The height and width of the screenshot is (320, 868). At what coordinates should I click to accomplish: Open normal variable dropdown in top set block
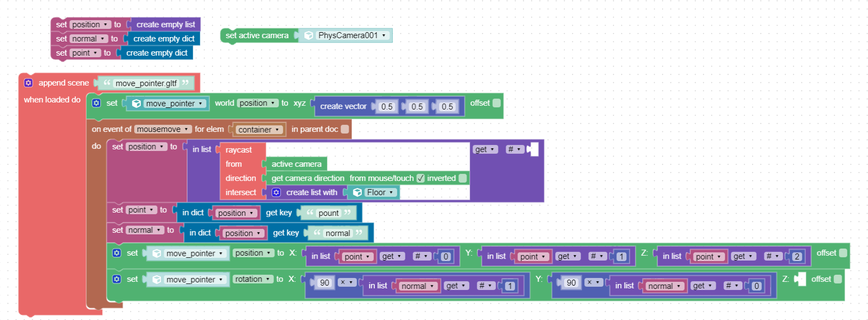88,39
